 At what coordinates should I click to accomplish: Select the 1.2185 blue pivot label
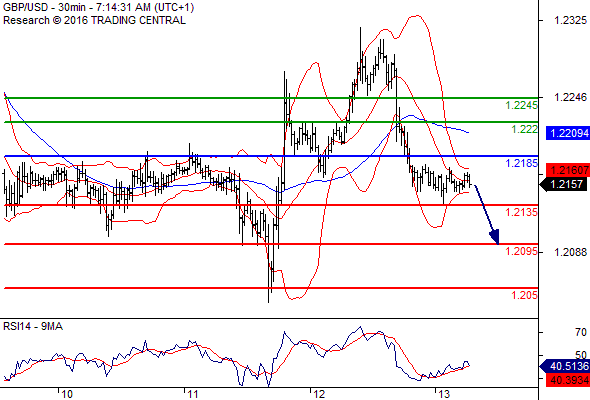pyautogui.click(x=522, y=163)
